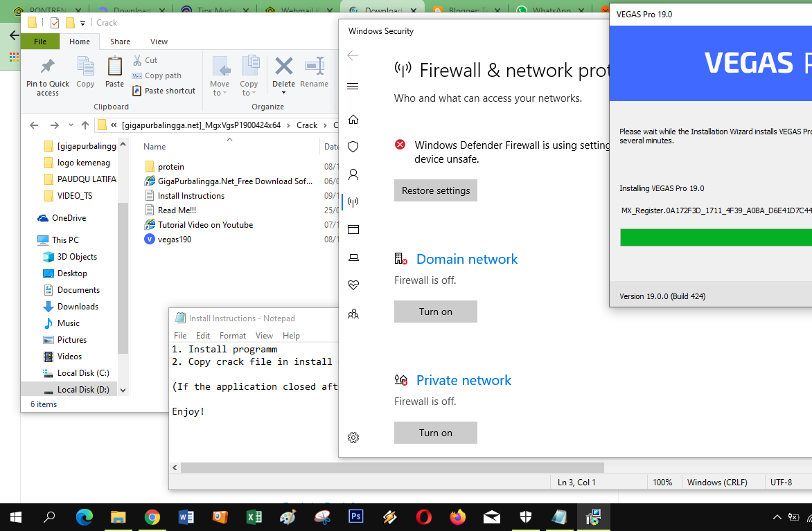The image size is (812, 531).
Task: Go forward in File Explorer navigation
Action: pos(54,125)
